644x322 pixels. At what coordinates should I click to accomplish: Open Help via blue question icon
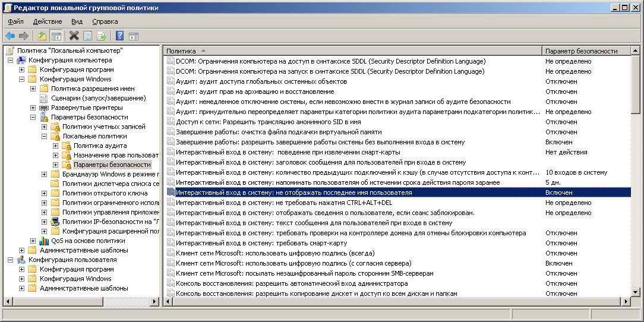coord(119,36)
